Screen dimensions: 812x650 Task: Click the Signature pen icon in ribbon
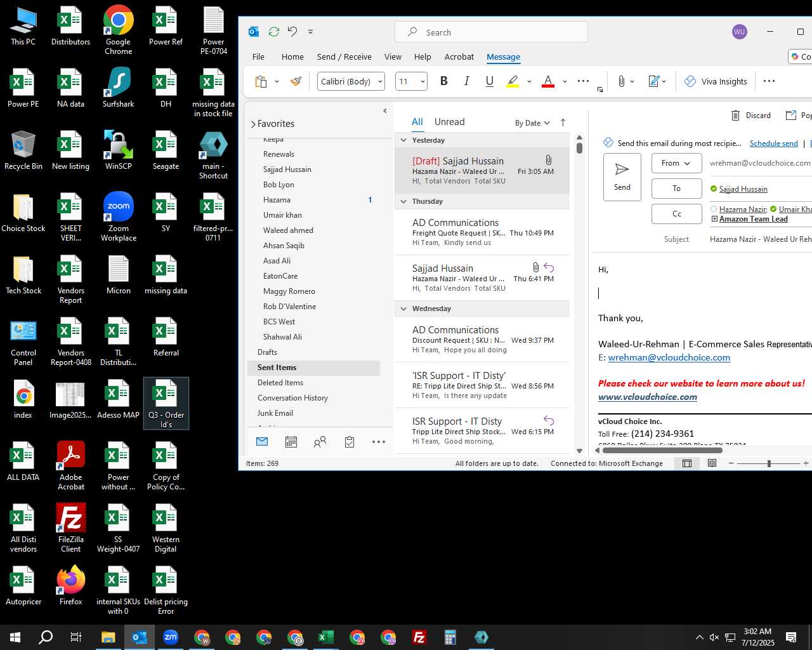654,81
